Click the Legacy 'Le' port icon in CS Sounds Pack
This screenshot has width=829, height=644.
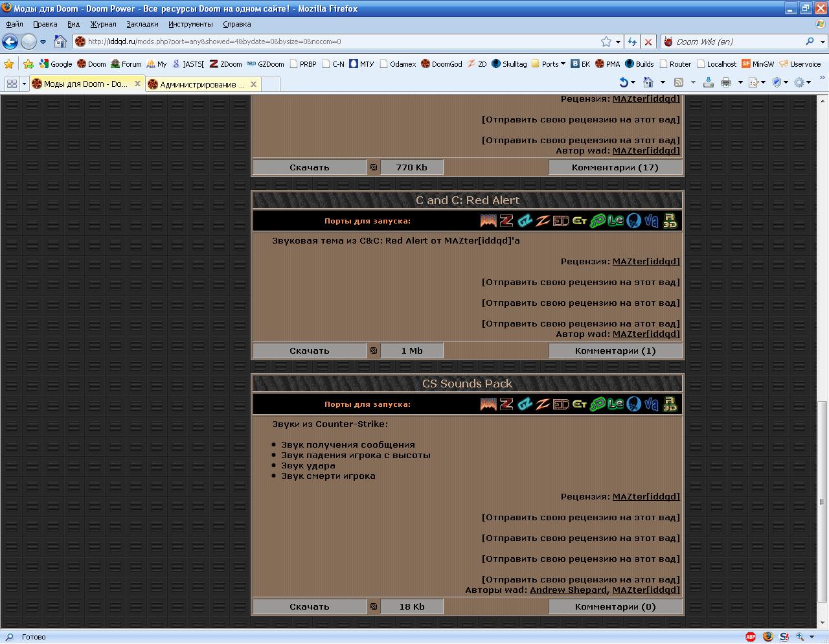tap(615, 404)
